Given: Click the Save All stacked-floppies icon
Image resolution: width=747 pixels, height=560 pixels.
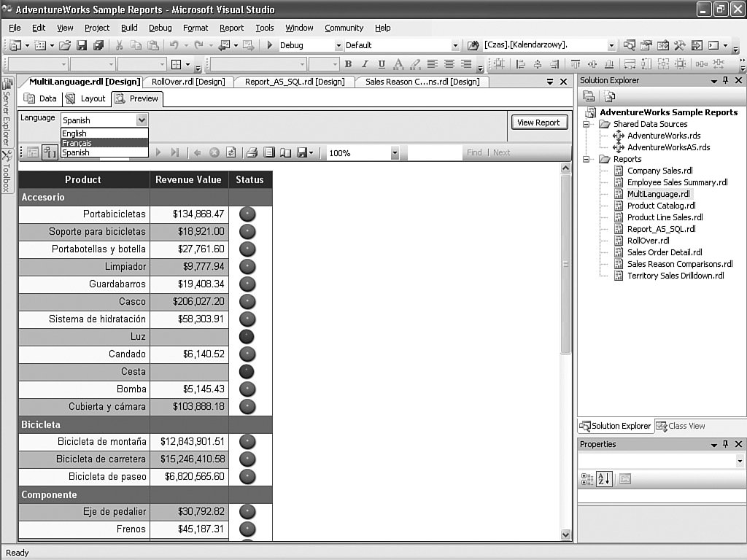Looking at the screenshot, I should coord(98,45).
